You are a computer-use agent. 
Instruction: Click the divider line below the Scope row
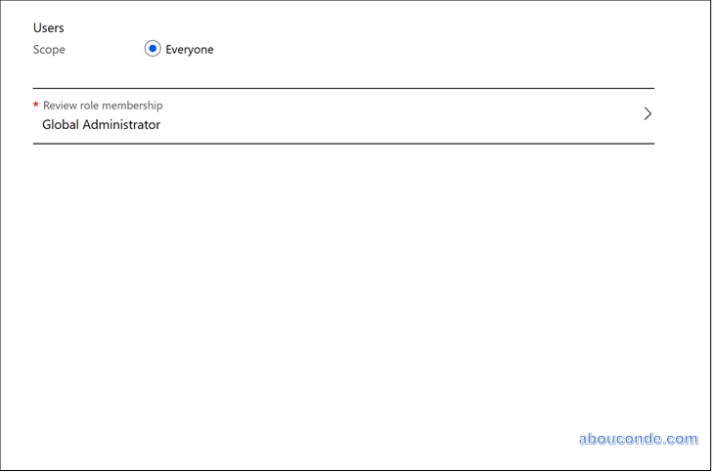[x=343, y=88]
